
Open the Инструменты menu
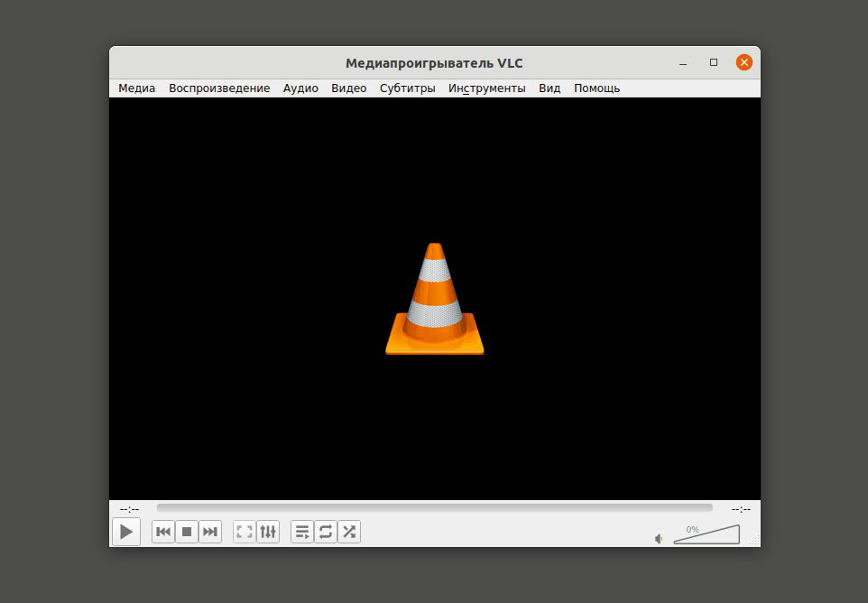point(487,88)
